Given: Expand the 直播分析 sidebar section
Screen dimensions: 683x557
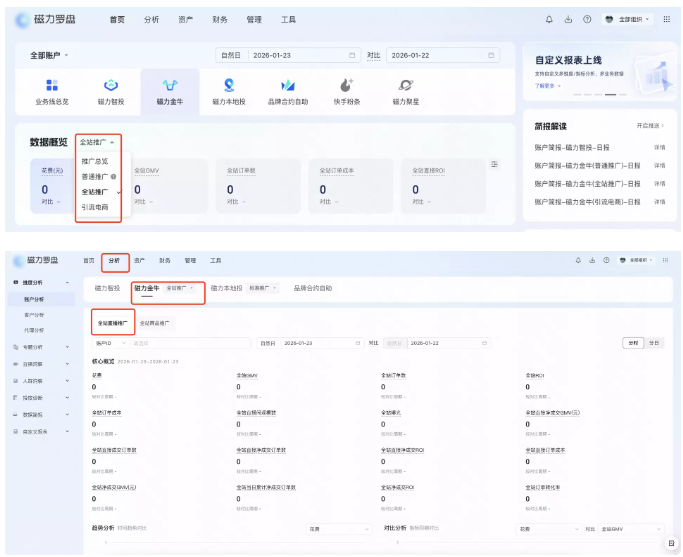Looking at the screenshot, I should pyautogui.click(x=41, y=364).
